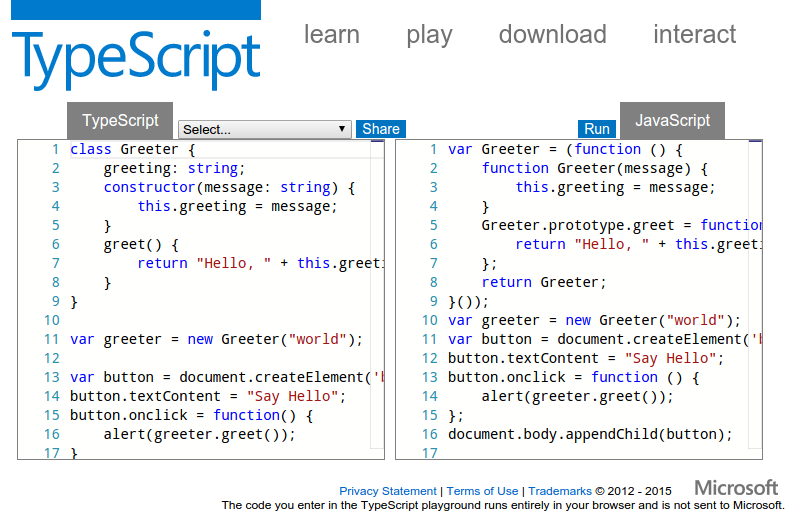Click 'var Greeter = (function () {' in JavaScript pane
Screen dimensions: 793x525
pyautogui.click(x=565, y=149)
